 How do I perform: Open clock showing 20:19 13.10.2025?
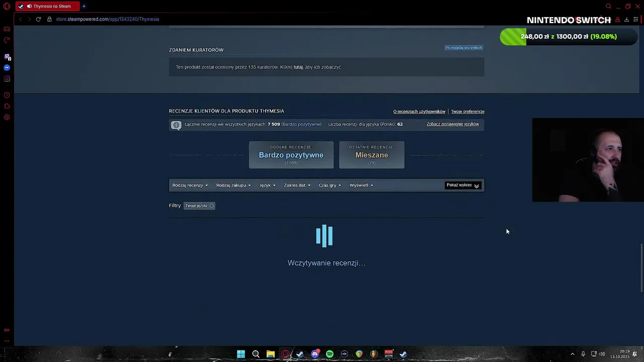pos(620,354)
